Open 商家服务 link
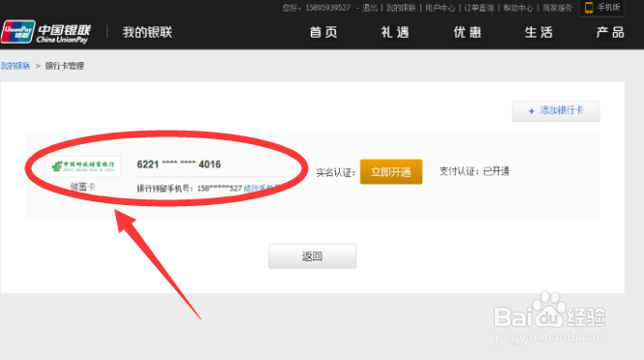This screenshot has width=644, height=360. 558,8
